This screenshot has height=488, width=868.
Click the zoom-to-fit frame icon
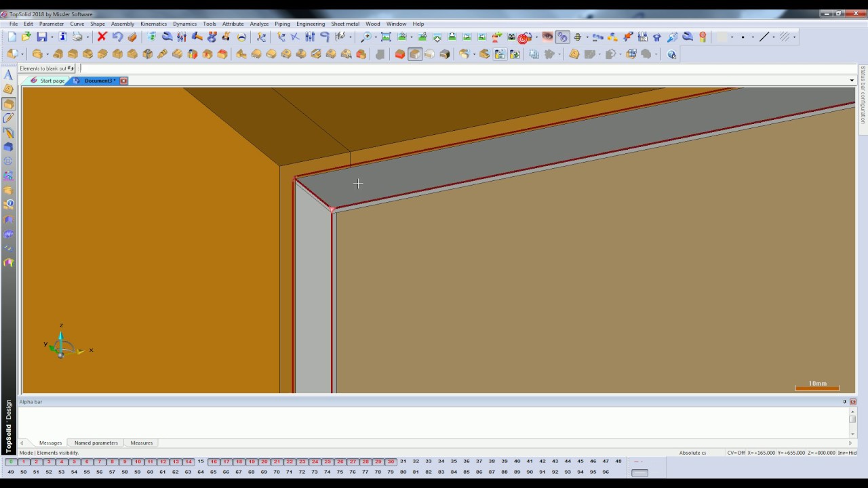point(386,37)
